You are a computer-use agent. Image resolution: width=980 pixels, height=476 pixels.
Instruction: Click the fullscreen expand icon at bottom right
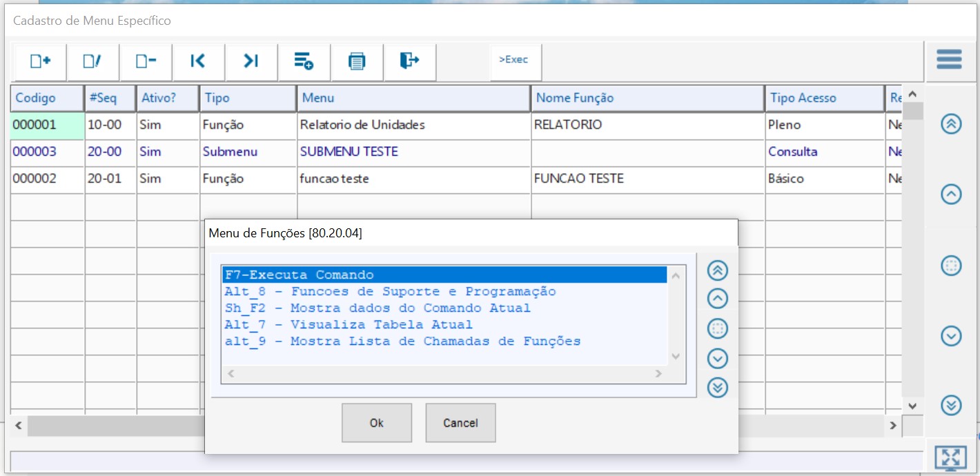coord(950,458)
